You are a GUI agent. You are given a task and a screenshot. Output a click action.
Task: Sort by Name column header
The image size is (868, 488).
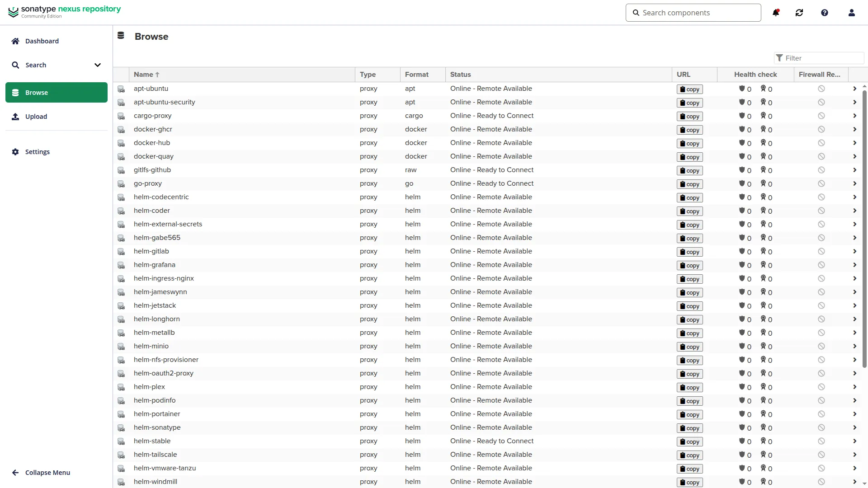[242, 75]
